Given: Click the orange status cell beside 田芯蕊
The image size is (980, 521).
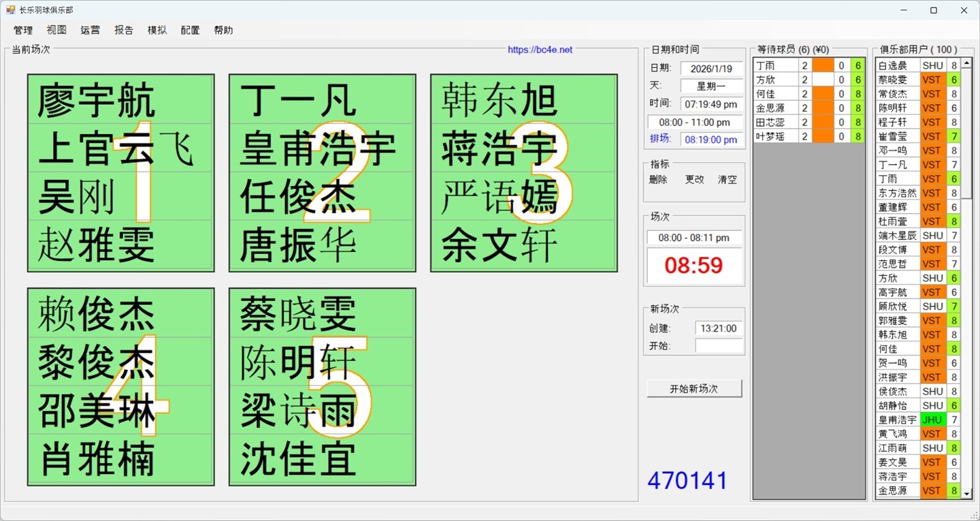Looking at the screenshot, I should point(823,122).
